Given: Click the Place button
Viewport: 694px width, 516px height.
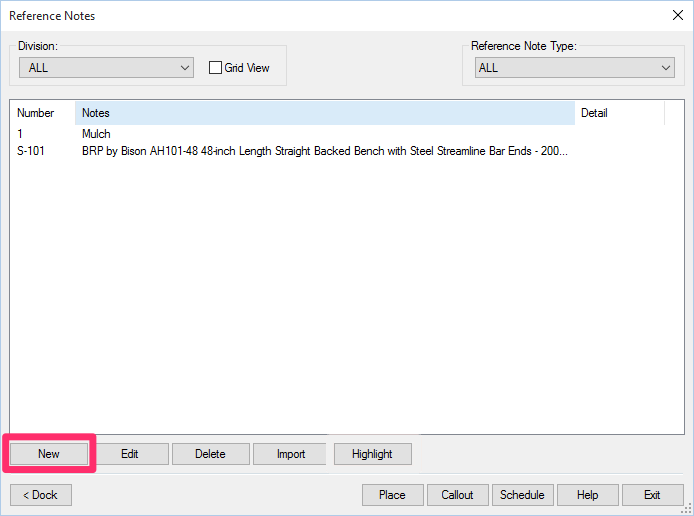Looking at the screenshot, I should point(393,495).
